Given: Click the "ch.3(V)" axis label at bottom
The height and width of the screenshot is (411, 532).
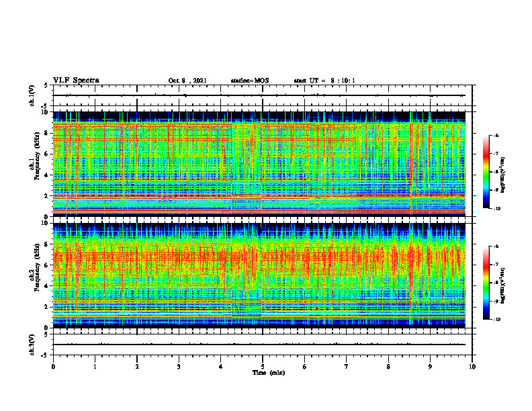Looking at the screenshot, I should point(32,345).
